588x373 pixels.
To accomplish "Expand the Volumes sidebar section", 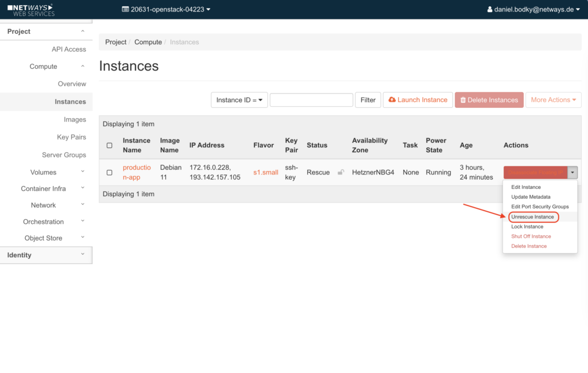I will coord(44,172).
